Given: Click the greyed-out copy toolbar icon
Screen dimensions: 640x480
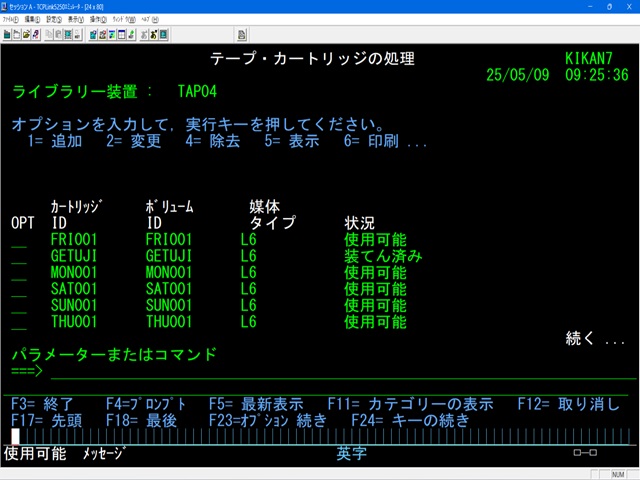Looking at the screenshot, I should [x=49, y=35].
